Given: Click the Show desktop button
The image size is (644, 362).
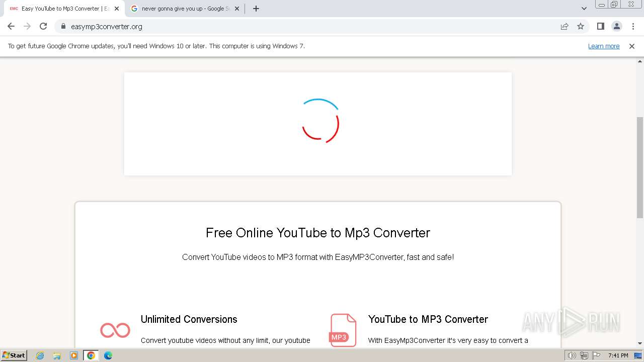Looking at the screenshot, I should click(x=638, y=355).
